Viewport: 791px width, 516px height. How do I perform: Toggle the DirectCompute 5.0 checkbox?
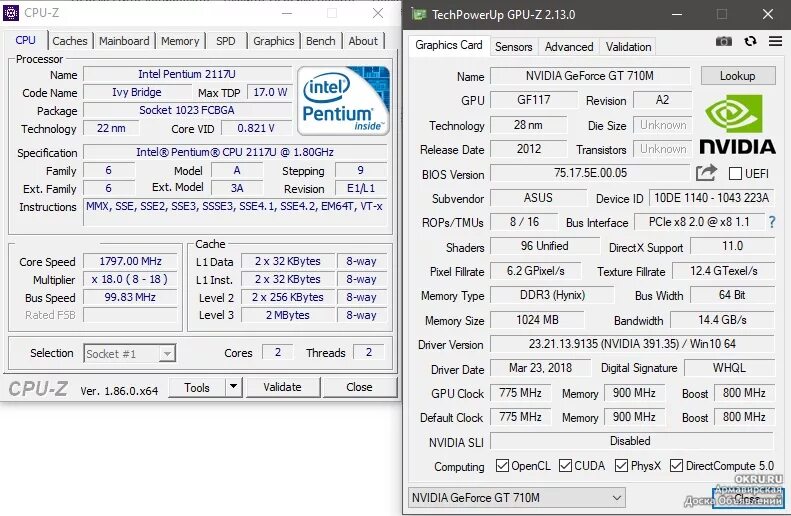pos(676,466)
